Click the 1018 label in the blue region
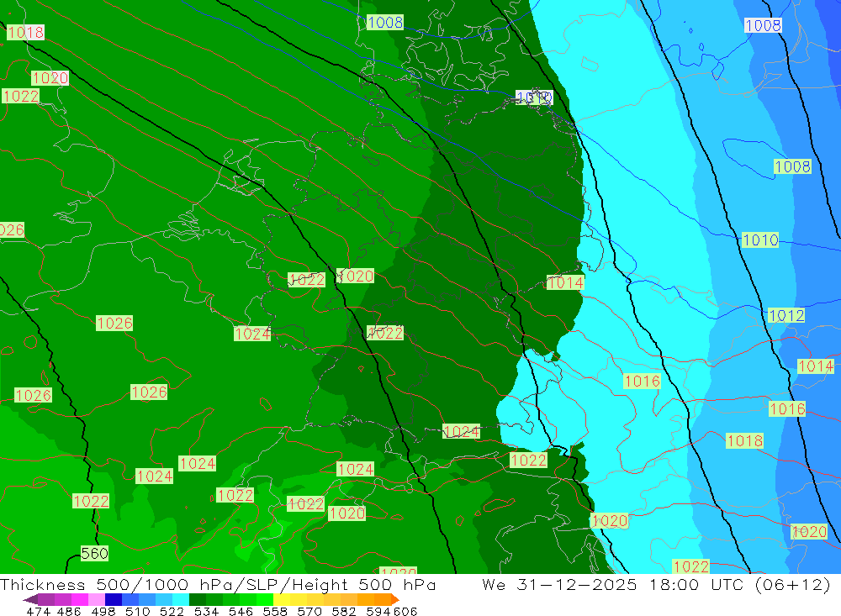The height and width of the screenshot is (616, 841). pyautogui.click(x=744, y=440)
